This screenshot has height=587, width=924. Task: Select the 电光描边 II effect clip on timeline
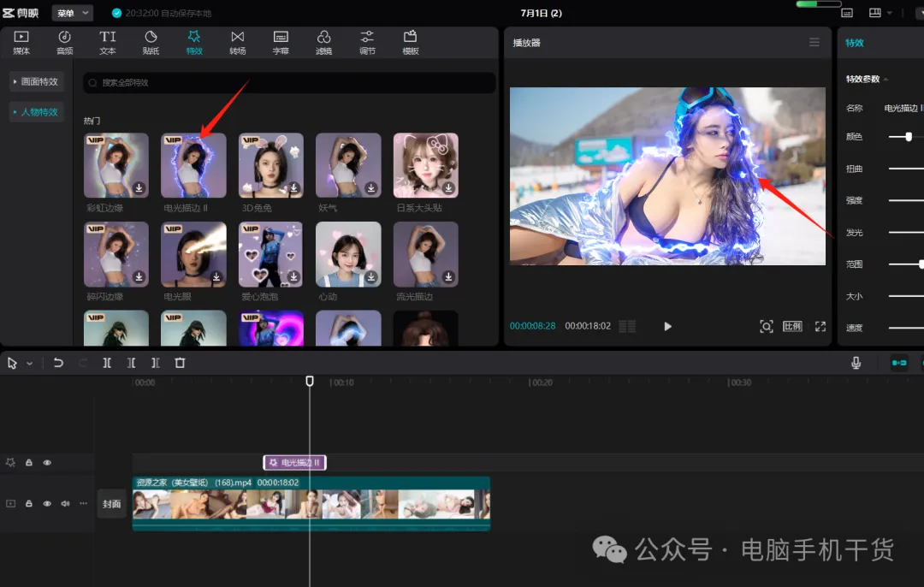point(294,463)
